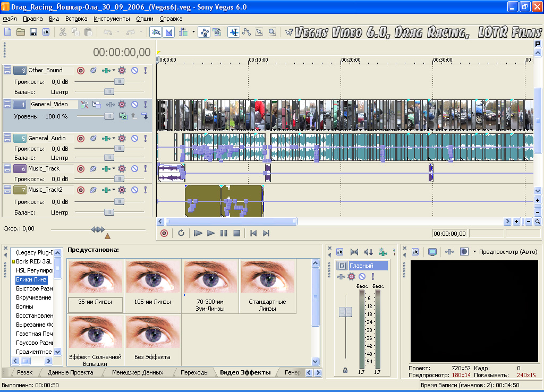Screen dimensions: 544x392
Task: Open a project file with the folder icon
Action: tap(21, 32)
